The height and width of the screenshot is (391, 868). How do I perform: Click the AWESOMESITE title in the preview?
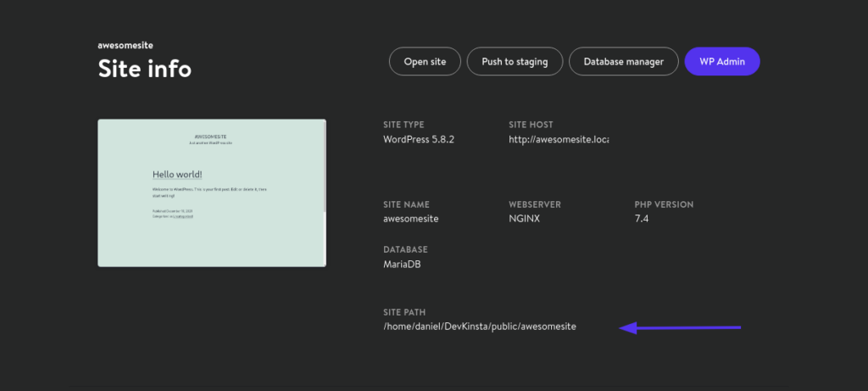pos(210,137)
